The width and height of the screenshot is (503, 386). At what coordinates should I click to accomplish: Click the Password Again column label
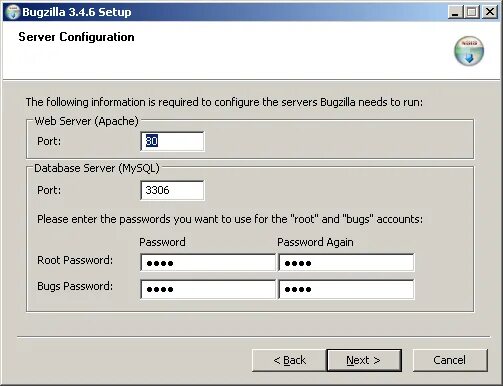coord(315,242)
